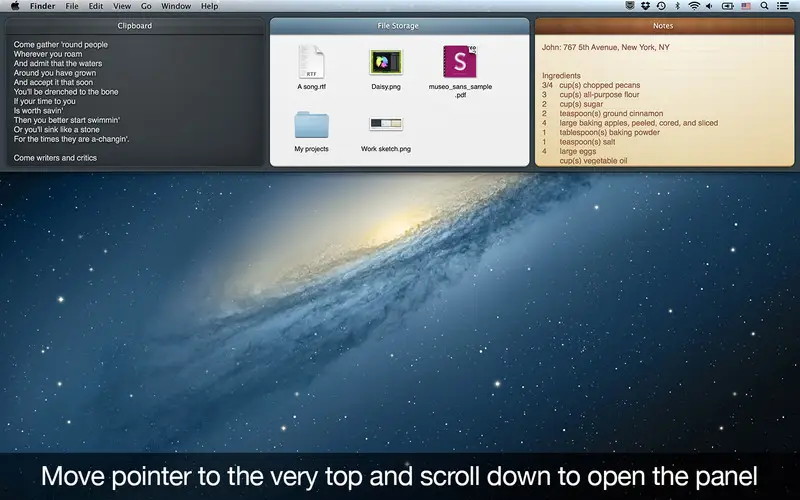Click "Come gather 'round people" clipboard line
Image resolution: width=800 pixels, height=500 pixels.
pyautogui.click(x=61, y=45)
